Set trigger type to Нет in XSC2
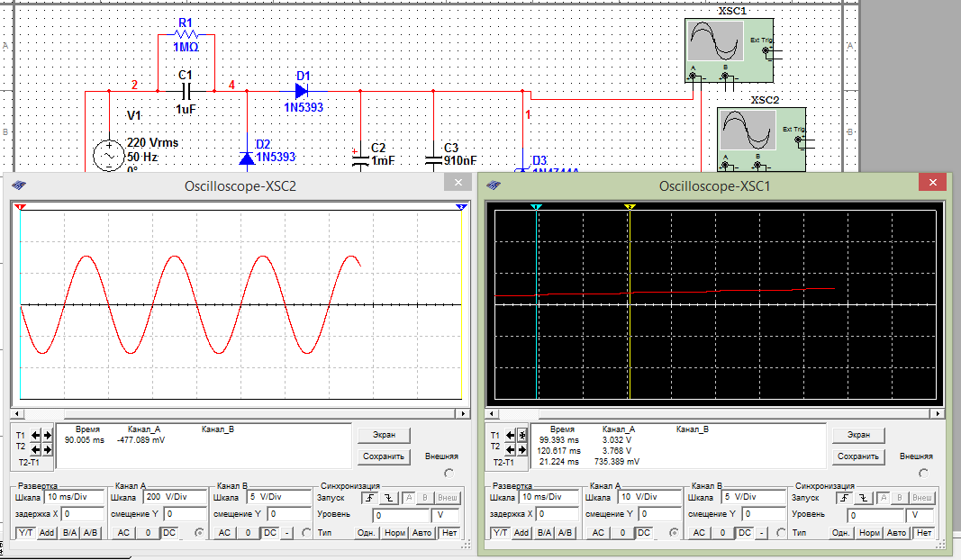The height and width of the screenshot is (560, 961). click(449, 532)
